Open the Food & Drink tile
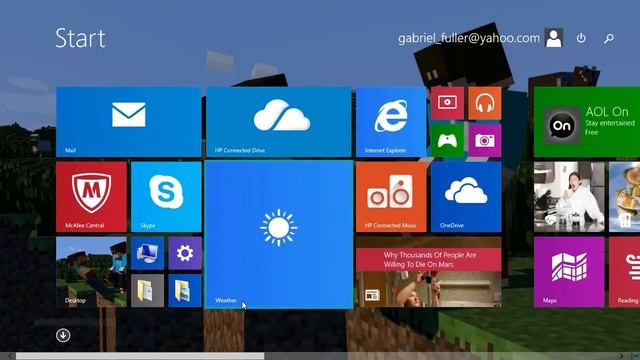The width and height of the screenshot is (640, 360). pyautogui.click(x=624, y=197)
